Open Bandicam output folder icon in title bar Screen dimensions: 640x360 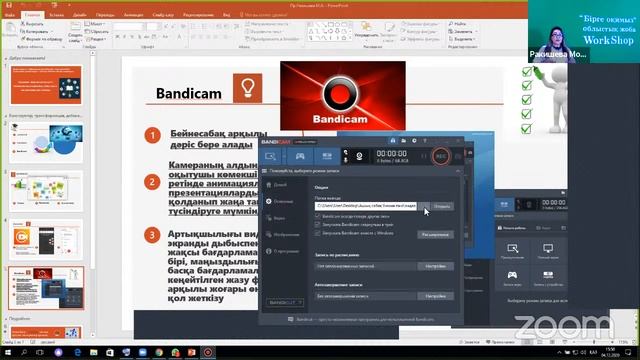403,141
